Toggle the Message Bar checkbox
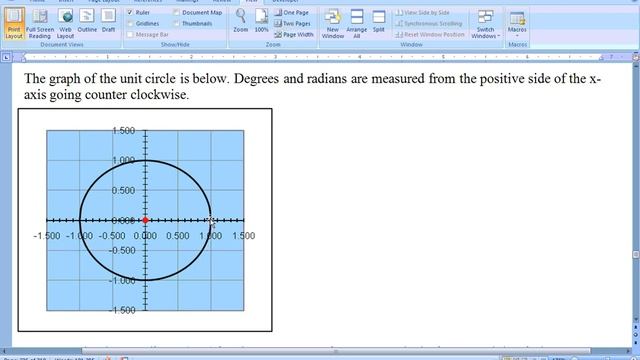Viewport: 640px width, 360px height. pyautogui.click(x=130, y=35)
